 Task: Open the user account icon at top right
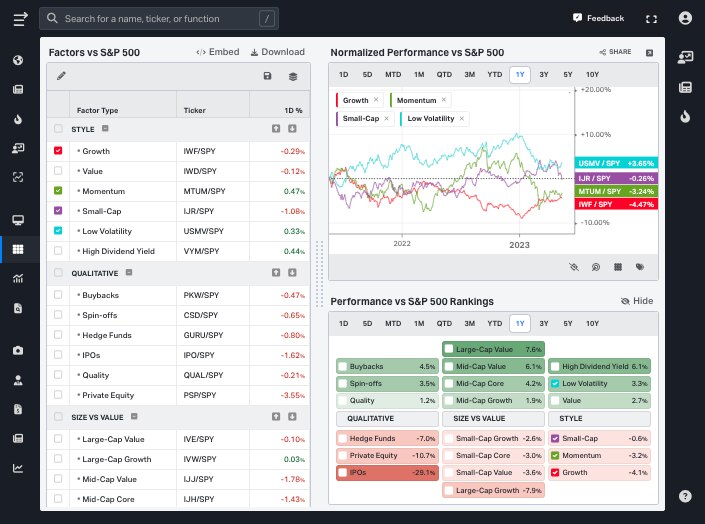point(685,18)
